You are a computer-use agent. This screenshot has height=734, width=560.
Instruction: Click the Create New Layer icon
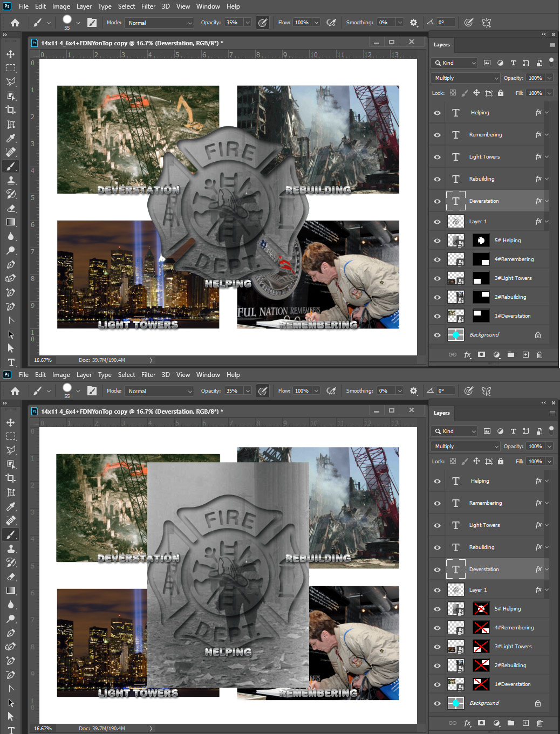point(525,354)
